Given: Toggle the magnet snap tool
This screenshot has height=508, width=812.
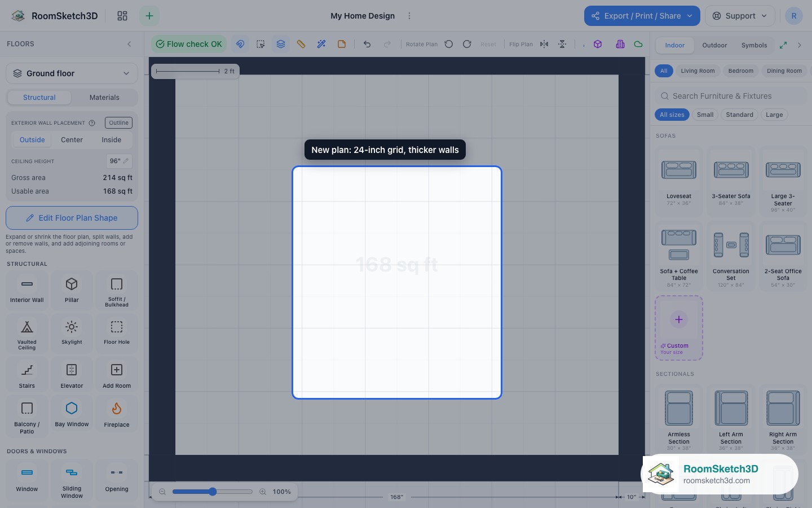Looking at the screenshot, I should tap(240, 44).
